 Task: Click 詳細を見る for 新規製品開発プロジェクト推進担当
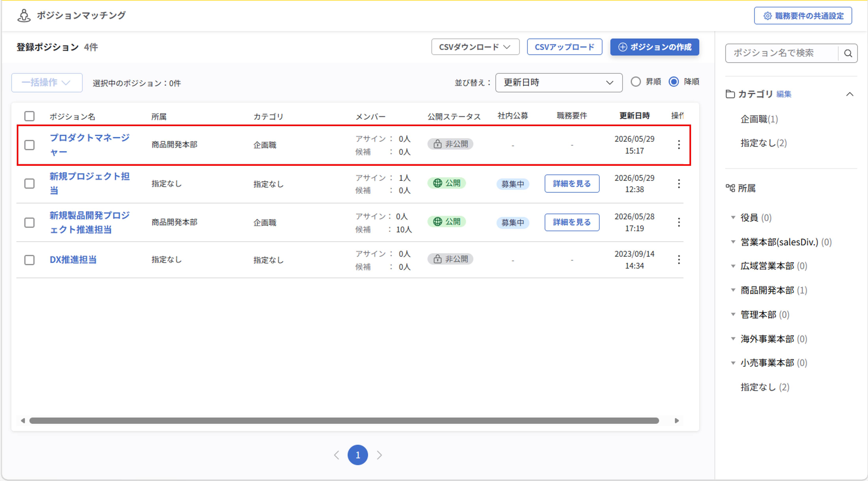[572, 222]
